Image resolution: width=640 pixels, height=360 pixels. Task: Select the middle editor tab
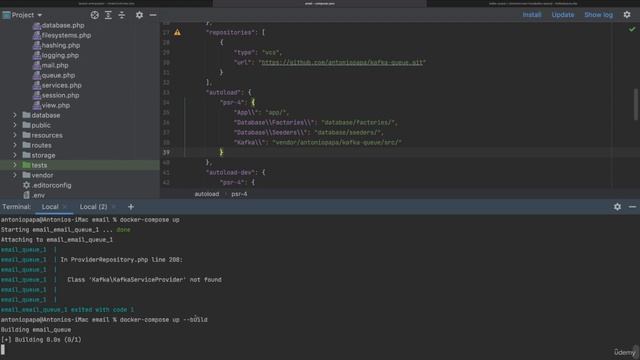pos(320,4)
